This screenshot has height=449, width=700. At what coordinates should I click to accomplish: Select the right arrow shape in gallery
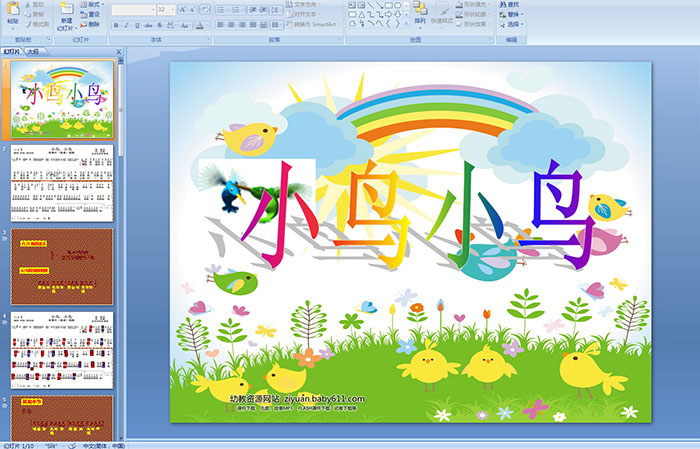[388, 15]
